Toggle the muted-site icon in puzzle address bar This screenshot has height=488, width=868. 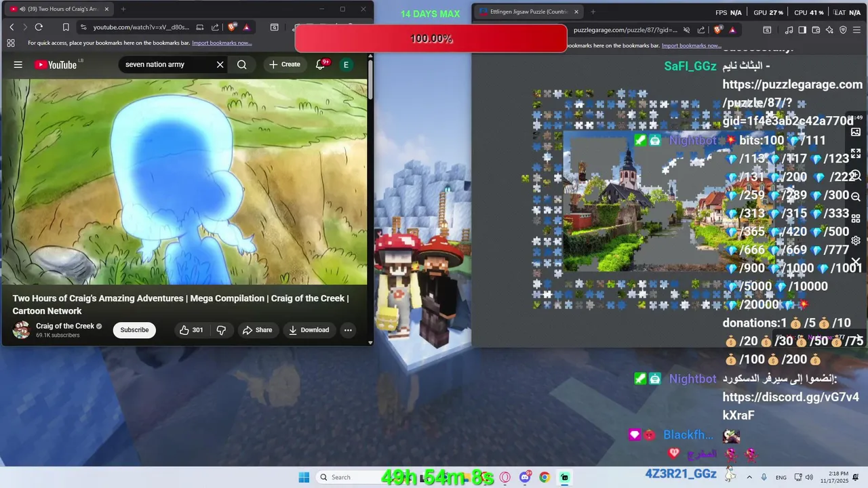(x=686, y=30)
